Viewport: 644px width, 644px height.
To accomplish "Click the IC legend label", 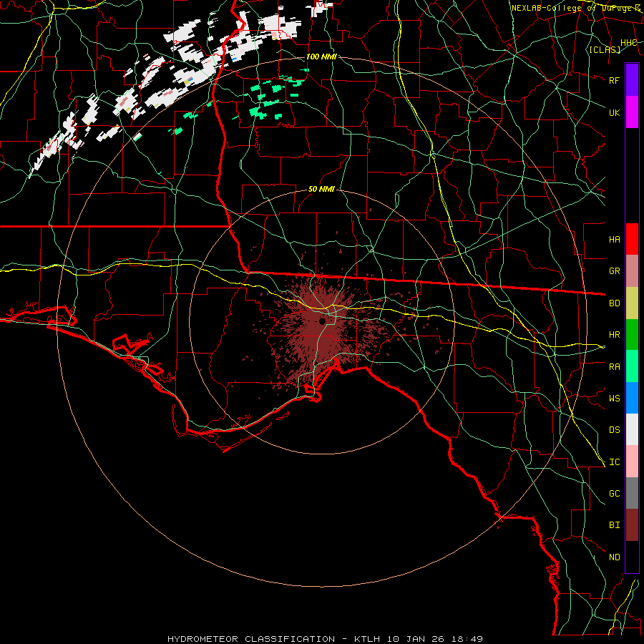I will pyautogui.click(x=615, y=462).
